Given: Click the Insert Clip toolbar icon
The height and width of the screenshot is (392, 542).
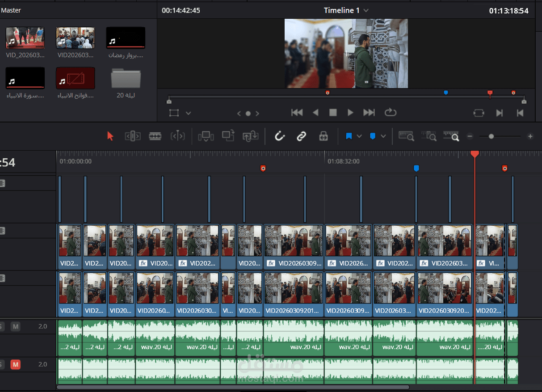Looking at the screenshot, I should point(206,136).
